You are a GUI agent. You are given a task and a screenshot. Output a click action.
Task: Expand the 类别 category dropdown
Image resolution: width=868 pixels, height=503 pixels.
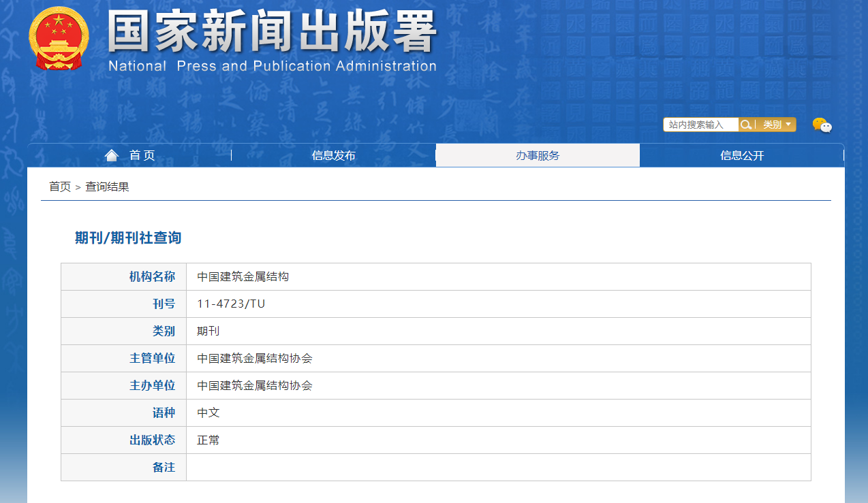coord(777,125)
